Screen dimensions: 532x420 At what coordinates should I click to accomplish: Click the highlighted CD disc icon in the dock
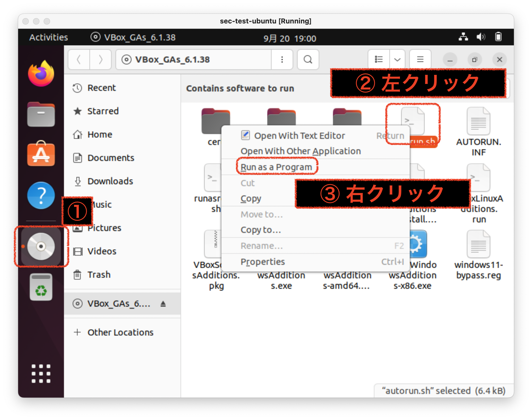point(41,246)
